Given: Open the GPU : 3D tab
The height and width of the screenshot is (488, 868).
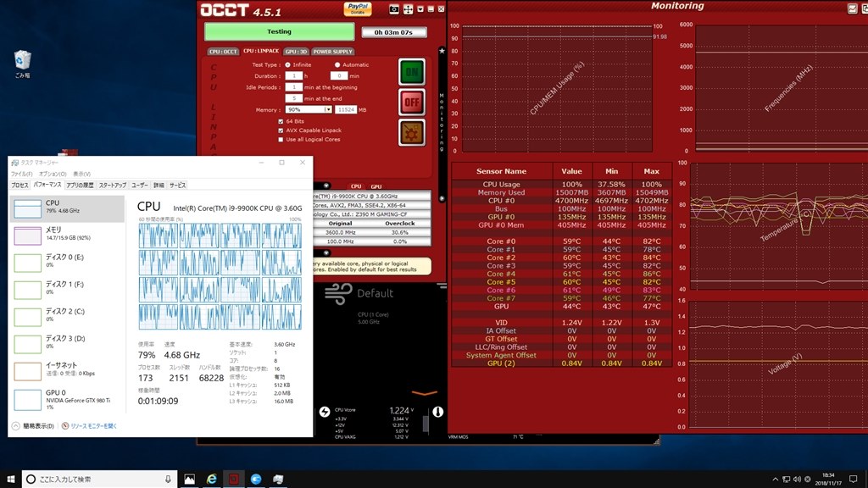Looking at the screenshot, I should (x=296, y=52).
